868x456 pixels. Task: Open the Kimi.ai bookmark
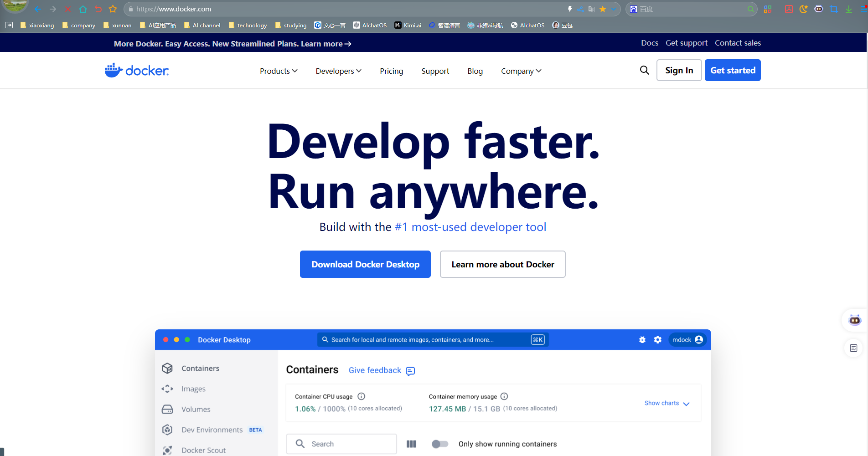[408, 25]
